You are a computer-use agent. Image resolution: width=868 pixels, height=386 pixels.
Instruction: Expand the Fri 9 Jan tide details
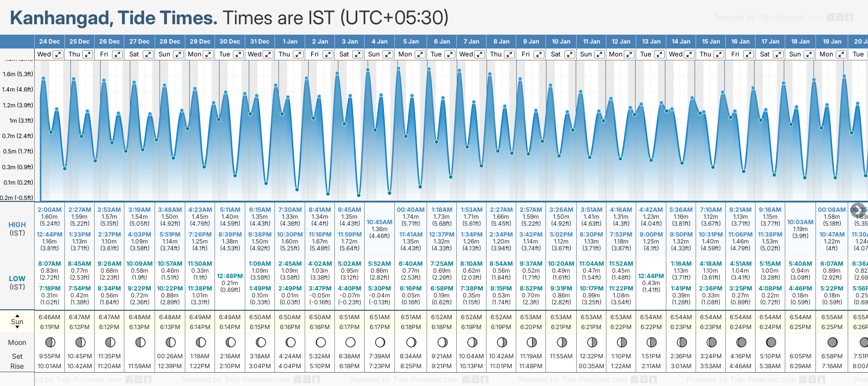point(539,54)
